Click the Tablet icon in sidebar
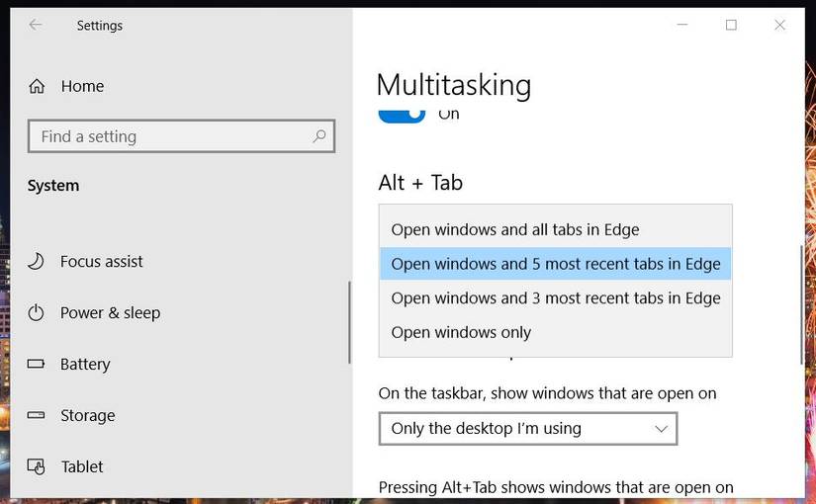Screen dimensions: 816x504 (36, 466)
